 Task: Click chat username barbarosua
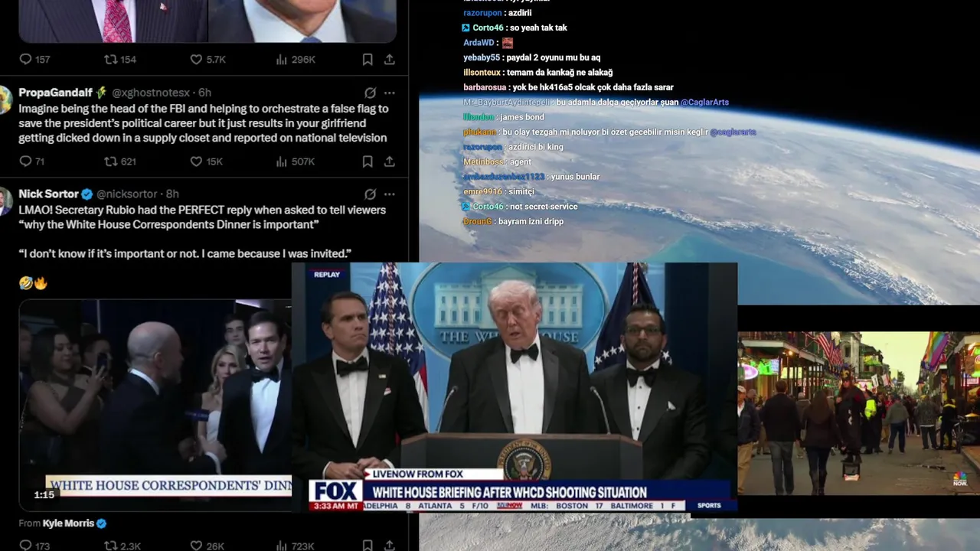pos(485,87)
